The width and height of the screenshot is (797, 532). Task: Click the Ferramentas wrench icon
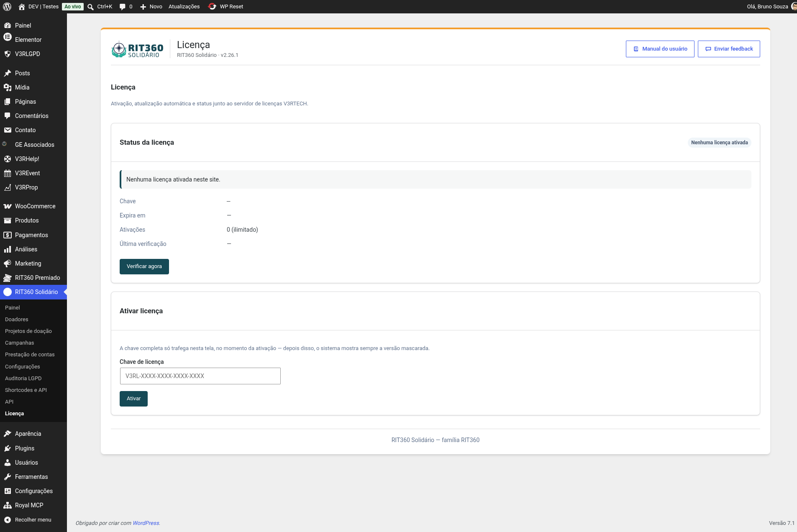8,477
